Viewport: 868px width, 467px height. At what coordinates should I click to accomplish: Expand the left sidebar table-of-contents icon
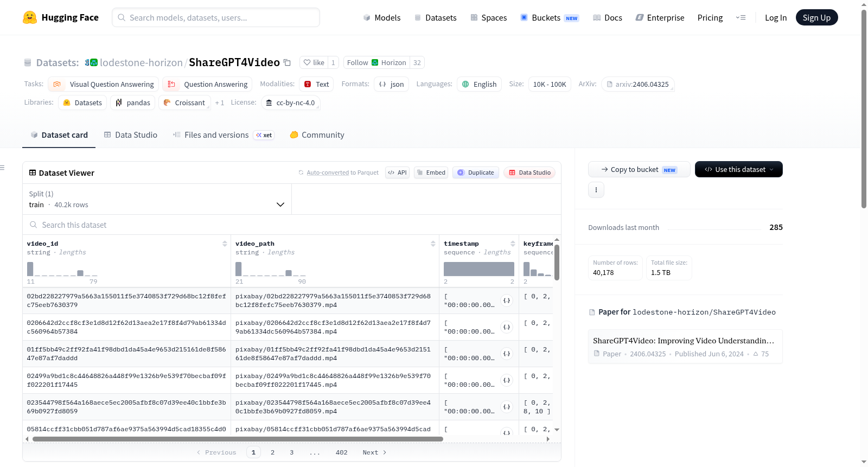(2, 168)
